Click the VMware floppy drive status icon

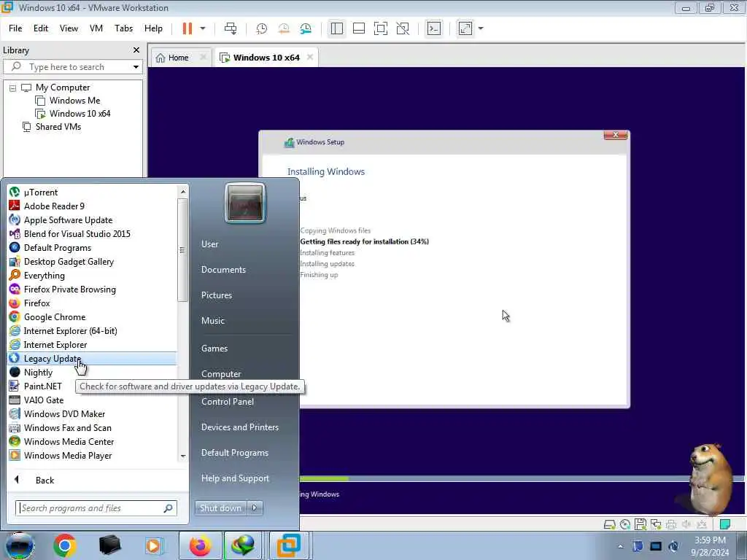click(x=640, y=524)
